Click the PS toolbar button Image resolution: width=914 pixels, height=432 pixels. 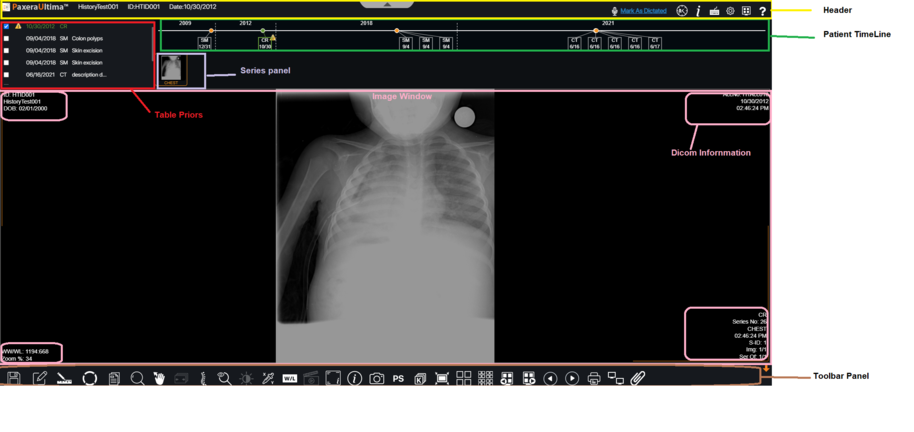(x=398, y=378)
